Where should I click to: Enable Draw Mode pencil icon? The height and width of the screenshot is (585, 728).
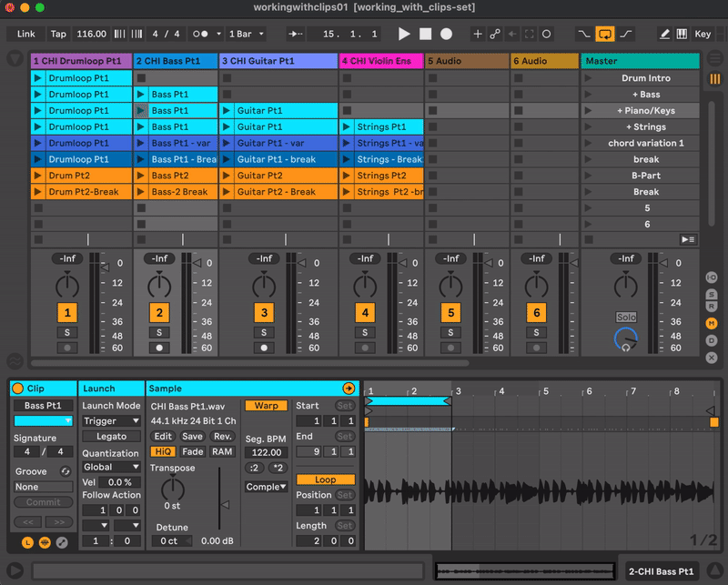[x=664, y=34]
